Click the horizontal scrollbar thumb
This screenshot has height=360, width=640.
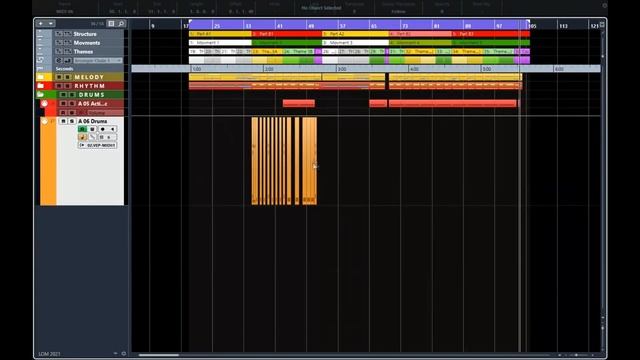(x=159, y=355)
